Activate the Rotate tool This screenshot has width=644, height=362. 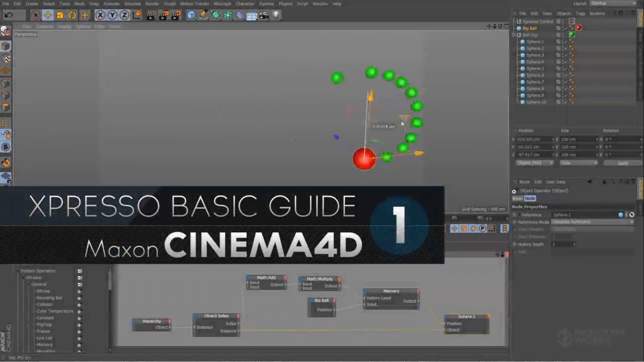click(x=72, y=15)
